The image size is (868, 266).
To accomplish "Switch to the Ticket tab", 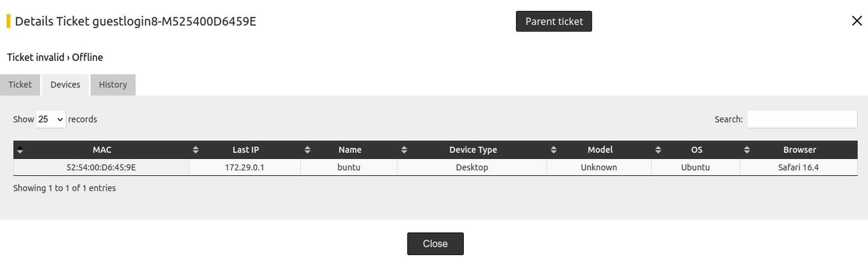I will coord(20,85).
